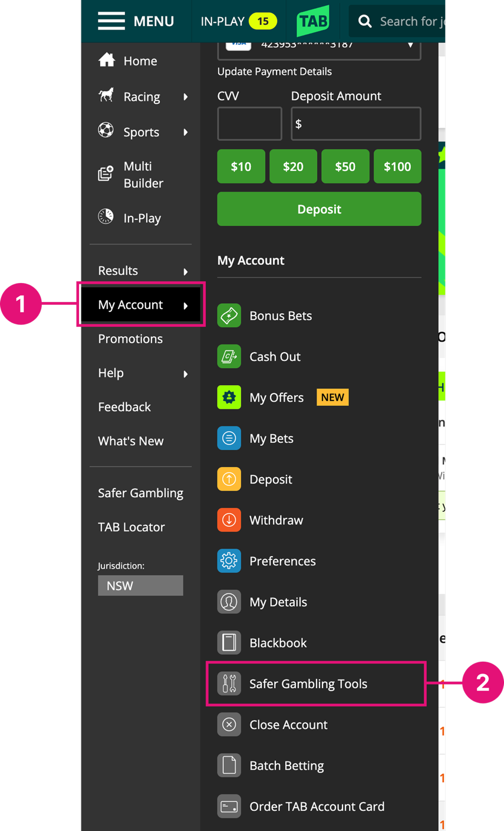Select the Close Account icon
The width and height of the screenshot is (504, 831).
point(229,724)
